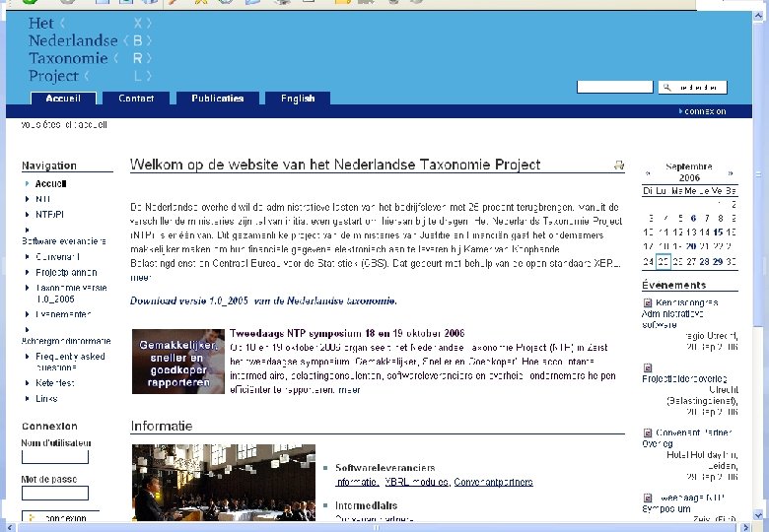This screenshot has height=532, width=769.
Task: Click the conference hall photo under Informatie
Action: tap(224, 483)
